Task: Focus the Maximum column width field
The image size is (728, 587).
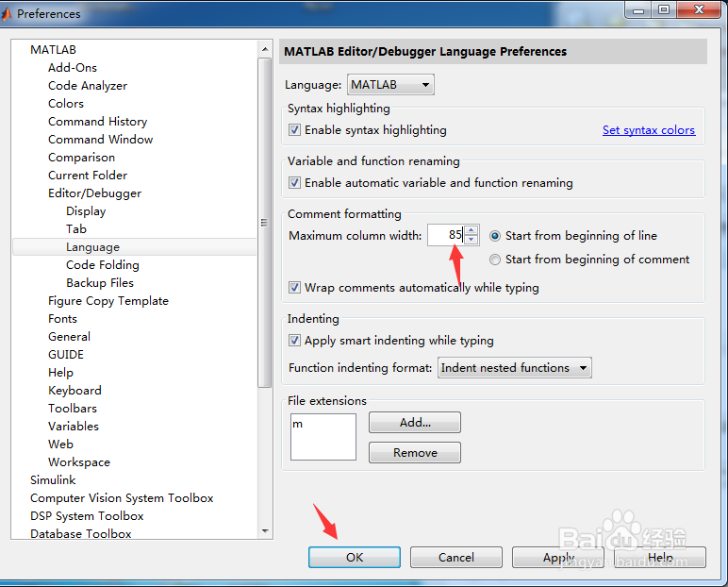Action: (x=446, y=235)
